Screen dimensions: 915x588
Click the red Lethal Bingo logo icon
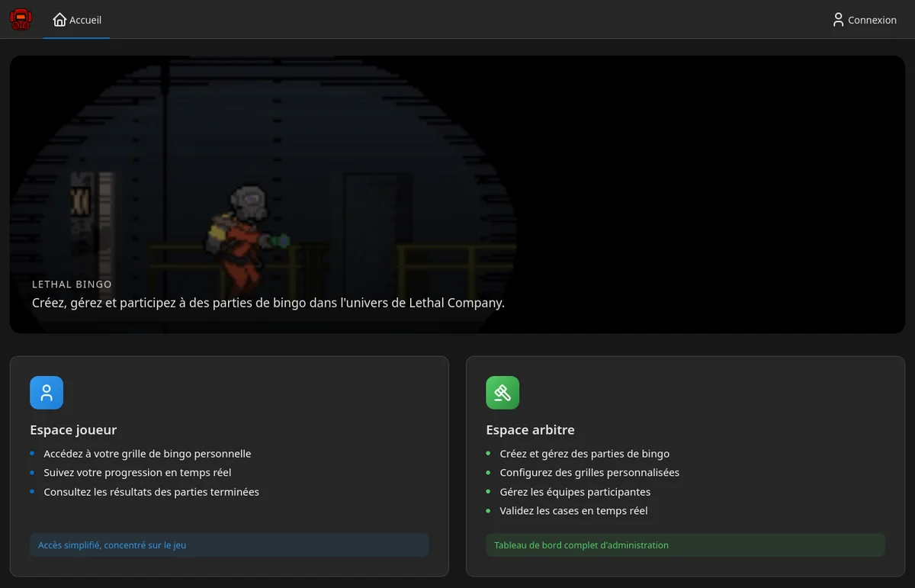click(x=21, y=20)
